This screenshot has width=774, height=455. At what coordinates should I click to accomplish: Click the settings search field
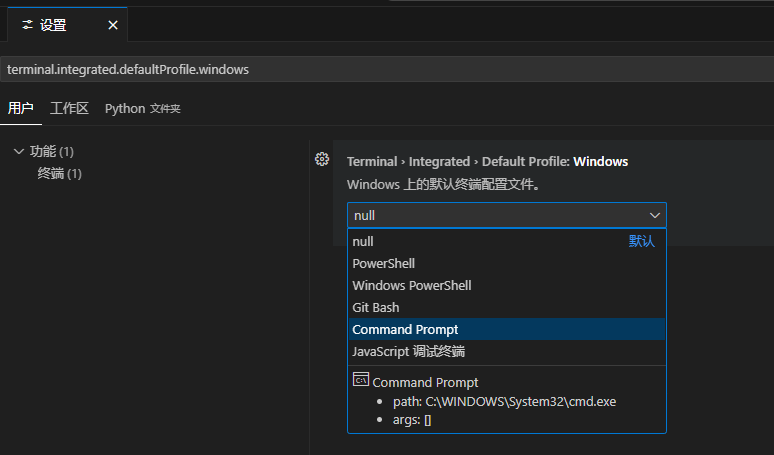(x=387, y=69)
